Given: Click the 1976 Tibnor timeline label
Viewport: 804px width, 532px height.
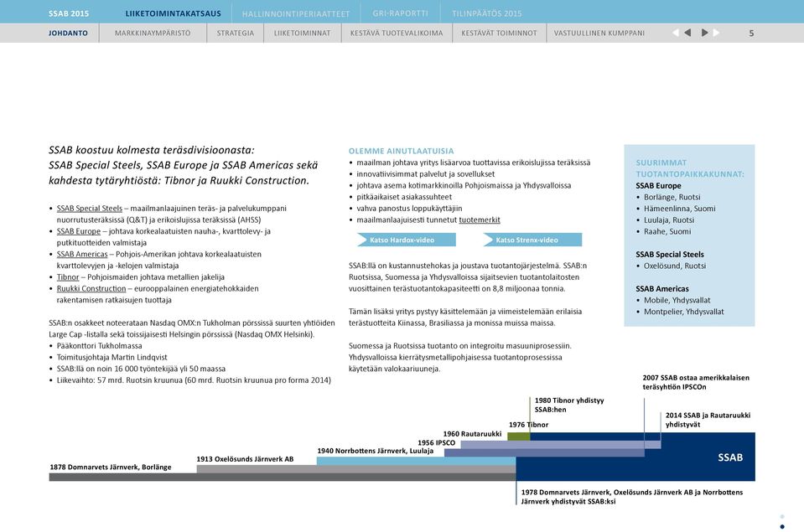Looking at the screenshot, I should tap(529, 425).
